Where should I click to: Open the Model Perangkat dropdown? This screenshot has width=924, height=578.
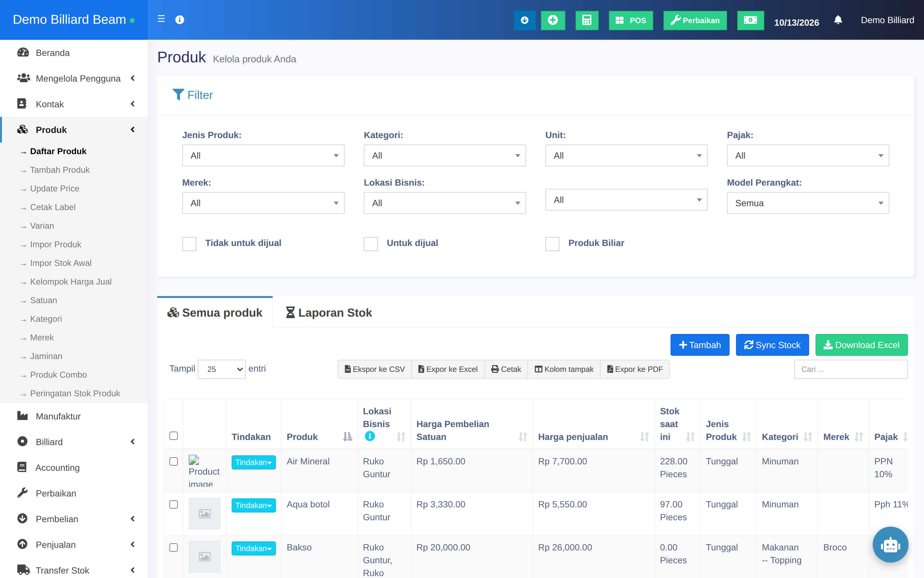[808, 203]
